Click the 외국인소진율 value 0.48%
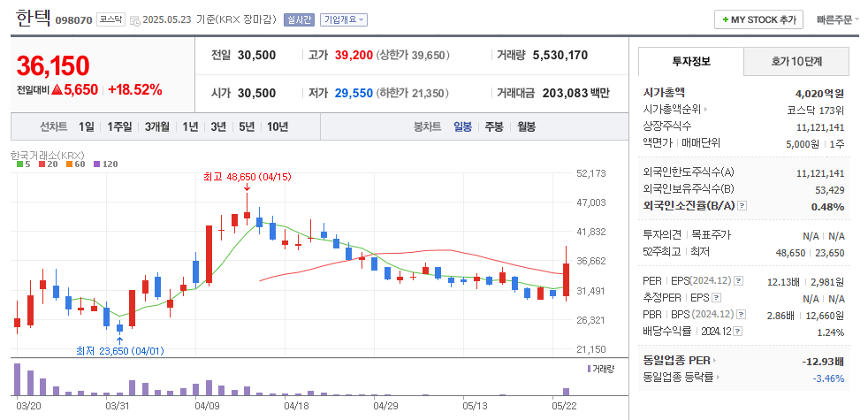 [829, 207]
